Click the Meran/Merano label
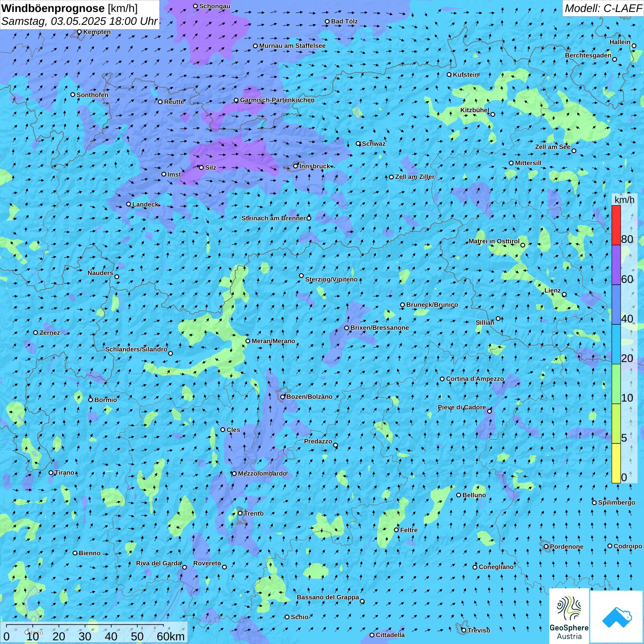This screenshot has width=644, height=644. coord(273,341)
